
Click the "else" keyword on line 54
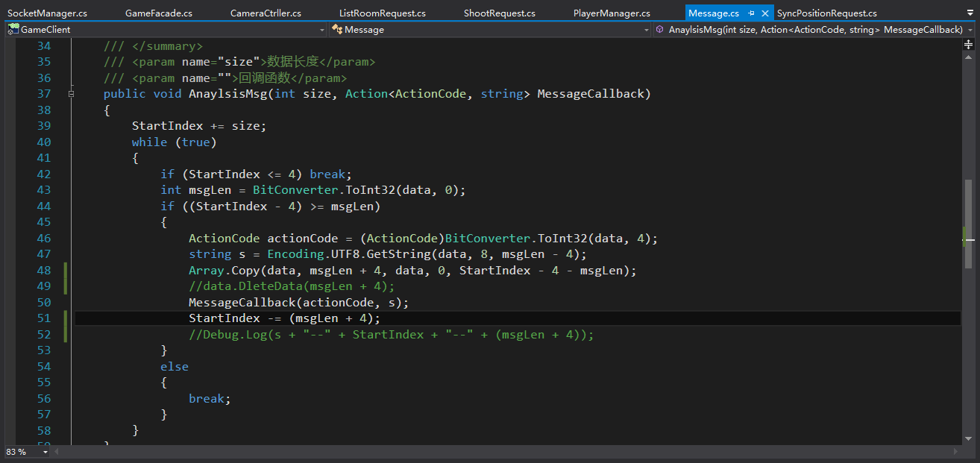[175, 367]
